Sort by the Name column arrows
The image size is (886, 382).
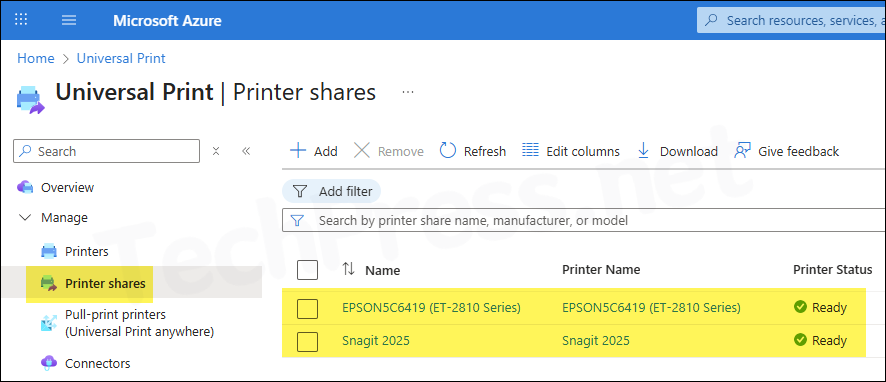coord(349,270)
